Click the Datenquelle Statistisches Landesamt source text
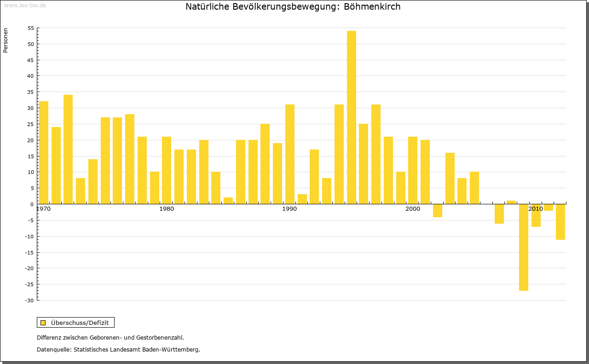 click(118, 349)
